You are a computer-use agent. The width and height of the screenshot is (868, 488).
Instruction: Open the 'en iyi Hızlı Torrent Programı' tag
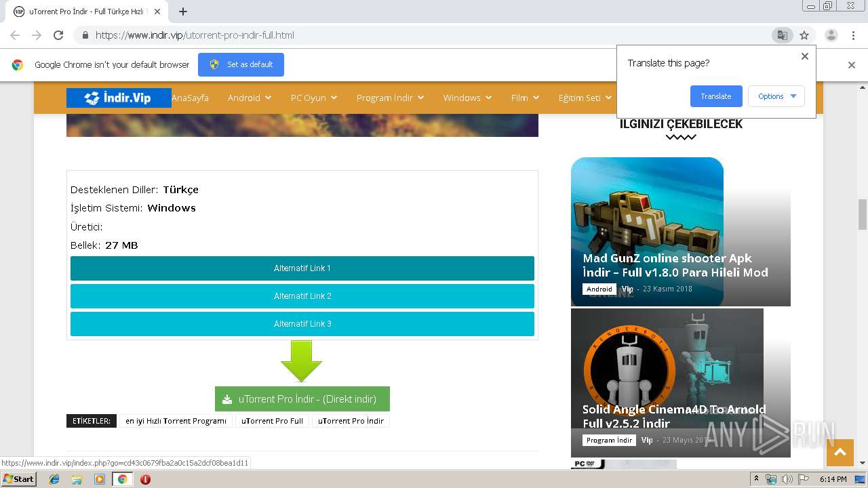point(176,421)
